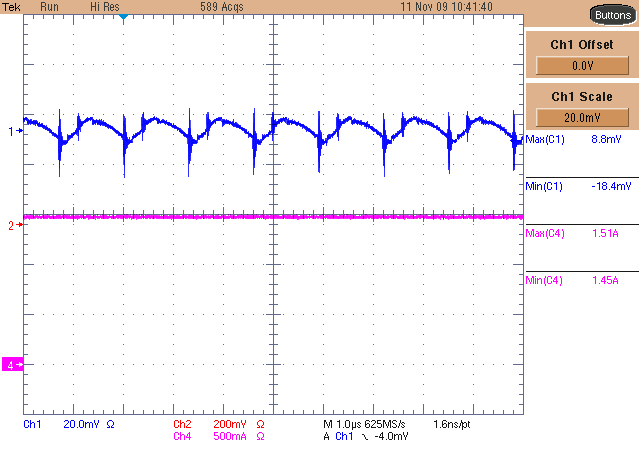Select the Min(C1) -18.4mV measurement

(x=580, y=186)
